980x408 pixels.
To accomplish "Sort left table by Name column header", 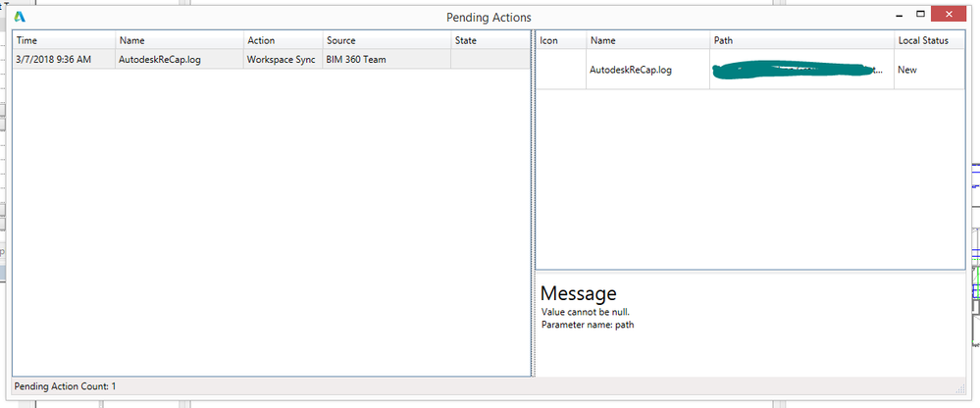I will click(180, 40).
